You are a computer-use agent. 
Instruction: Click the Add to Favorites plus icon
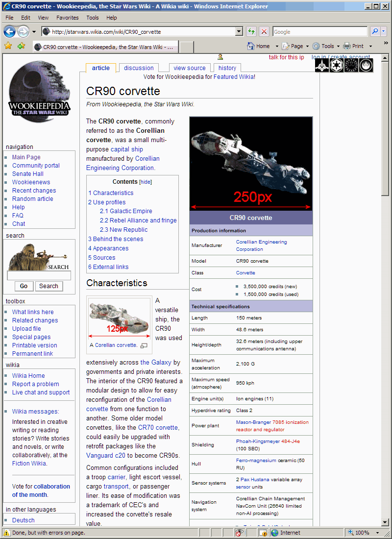coord(21,46)
